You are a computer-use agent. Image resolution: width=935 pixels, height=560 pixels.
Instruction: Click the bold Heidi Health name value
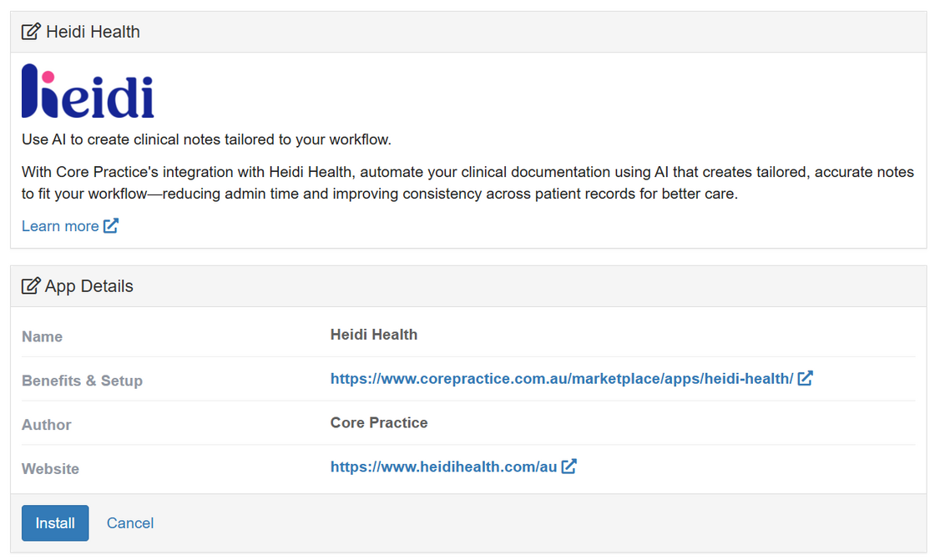[x=374, y=335]
